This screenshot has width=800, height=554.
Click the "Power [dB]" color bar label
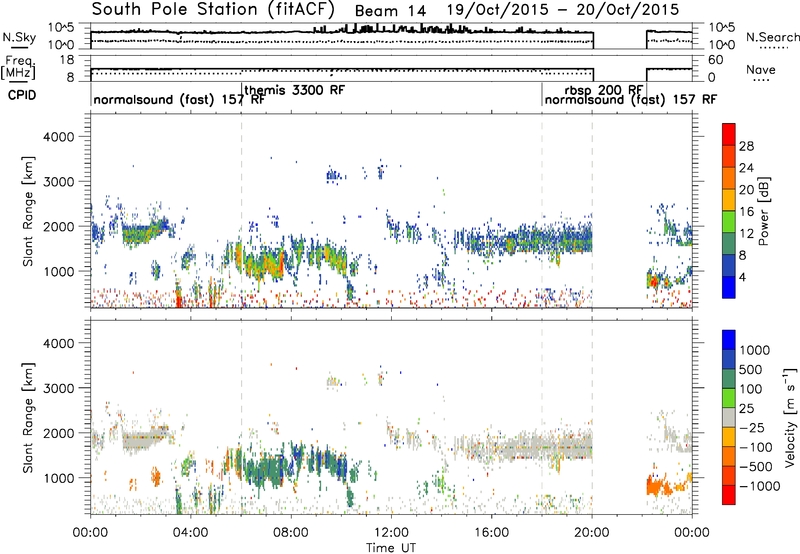(763, 211)
